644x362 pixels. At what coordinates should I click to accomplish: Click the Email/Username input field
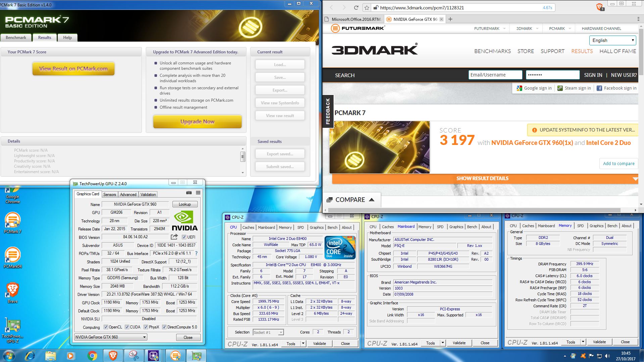[x=495, y=75]
